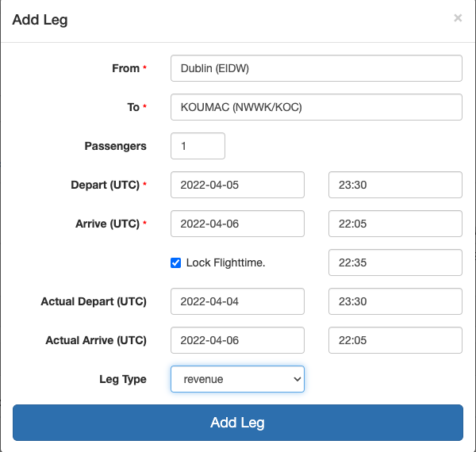Open the Leg Type dropdown
Viewport: 476px width, 452px height.
click(x=237, y=379)
